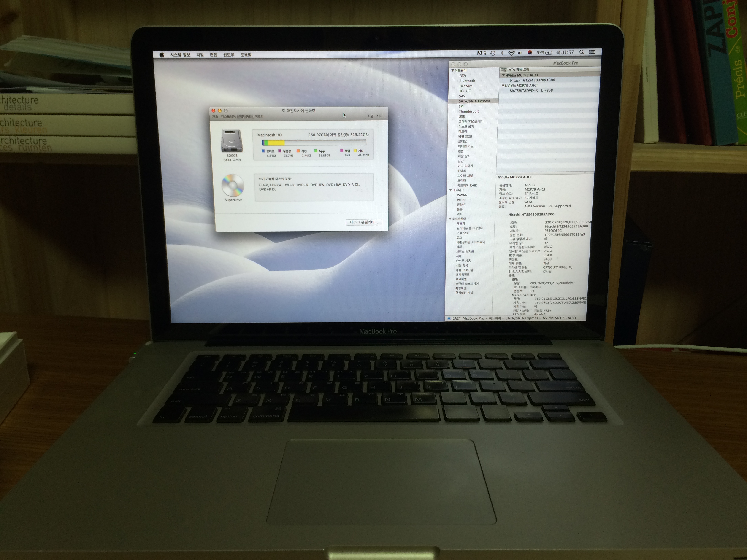This screenshot has height=560, width=747.
Task: Click the Korean flag input source icon
Action: point(530,53)
